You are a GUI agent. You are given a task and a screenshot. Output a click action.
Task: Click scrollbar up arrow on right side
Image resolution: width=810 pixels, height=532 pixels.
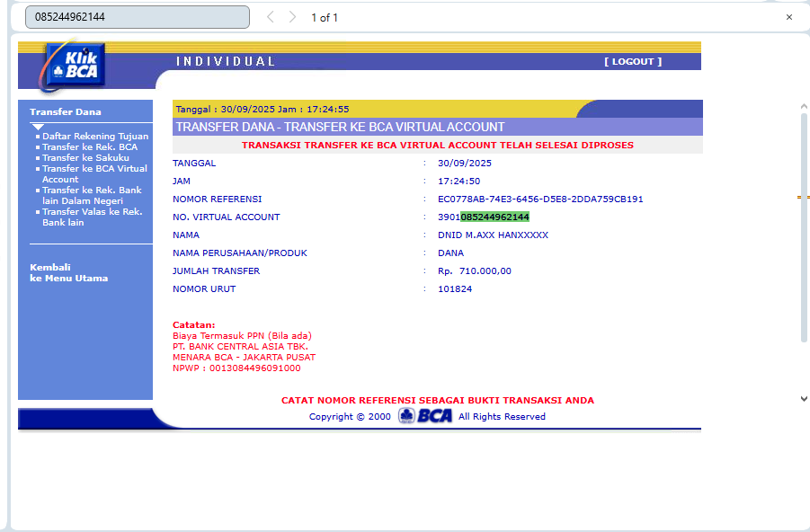tap(804, 106)
